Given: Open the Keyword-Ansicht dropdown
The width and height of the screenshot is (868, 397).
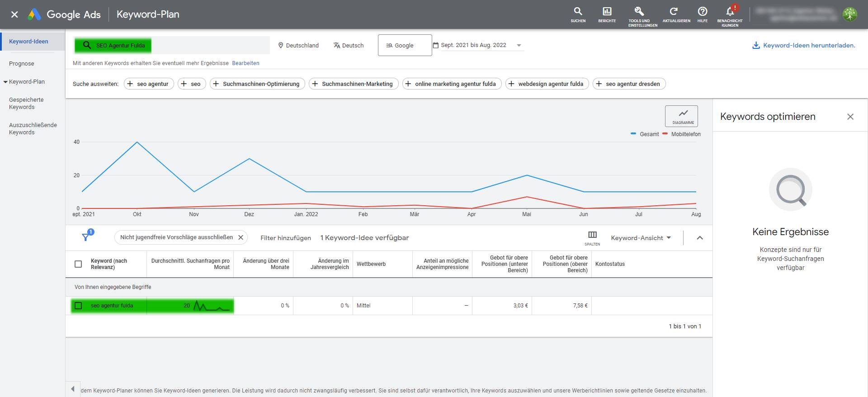Looking at the screenshot, I should (x=641, y=238).
